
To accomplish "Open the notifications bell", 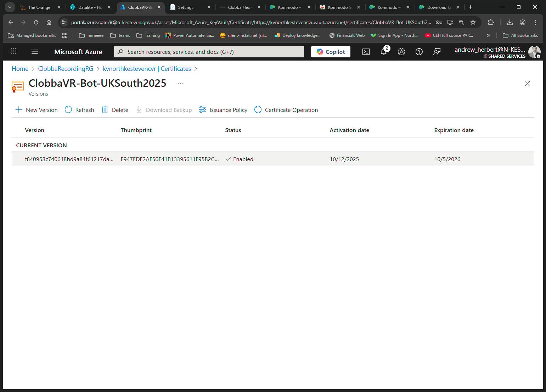I will (384, 52).
